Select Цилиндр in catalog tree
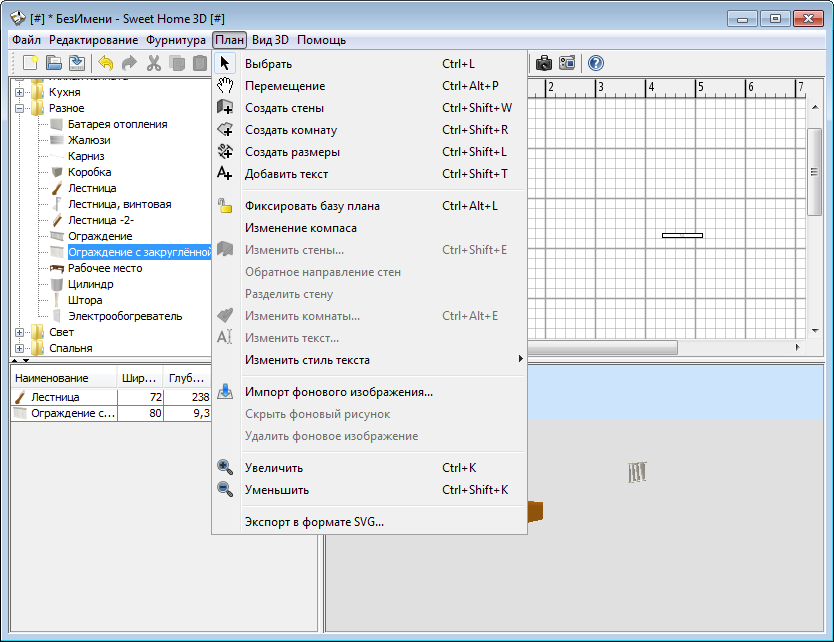This screenshot has width=834, height=642. point(90,284)
